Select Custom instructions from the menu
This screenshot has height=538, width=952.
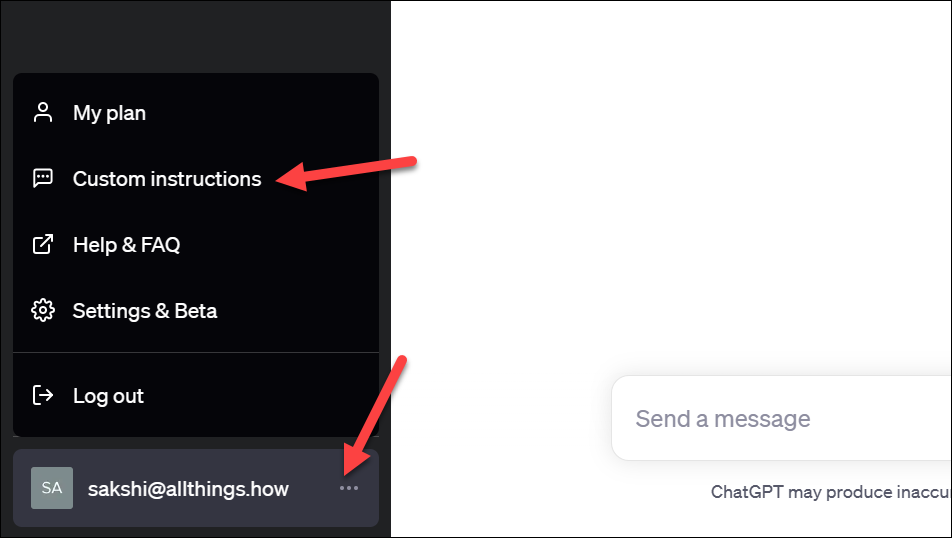(x=196, y=179)
